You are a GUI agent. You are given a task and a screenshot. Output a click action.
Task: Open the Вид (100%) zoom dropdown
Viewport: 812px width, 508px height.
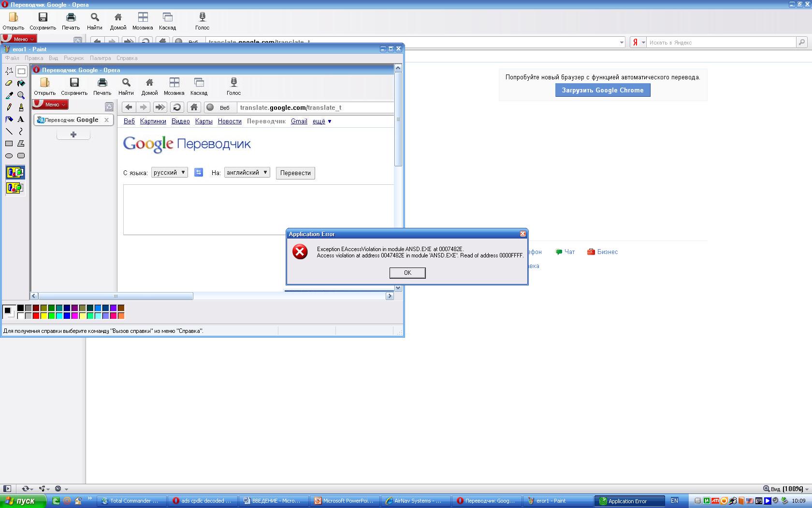(x=786, y=489)
